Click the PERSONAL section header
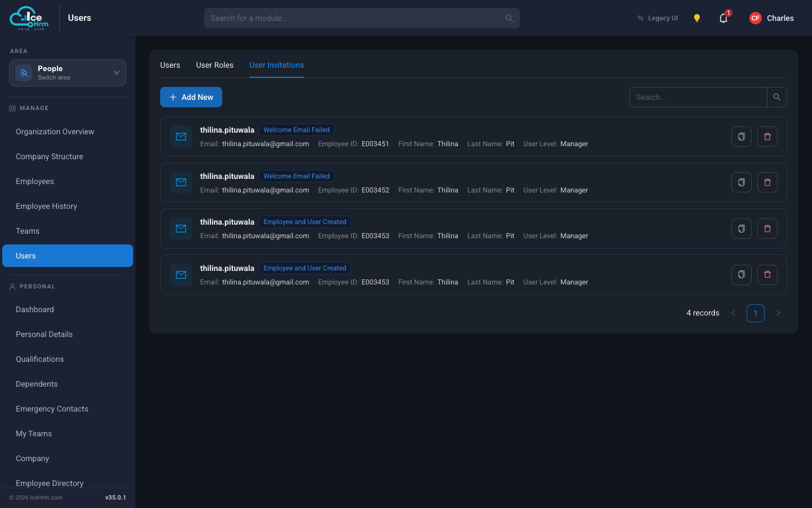Image resolution: width=812 pixels, height=508 pixels. [x=37, y=286]
